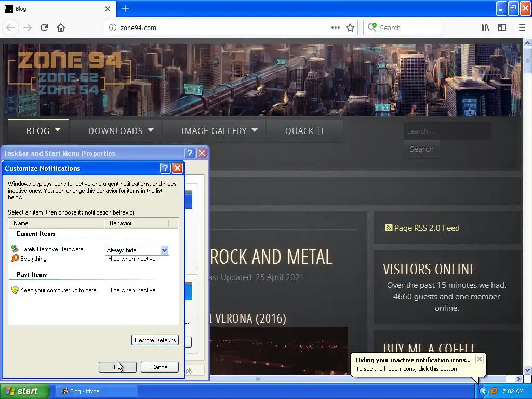532x399 pixels.
Task: Click the horizontal scrollbar right arrow
Action: (519, 379)
